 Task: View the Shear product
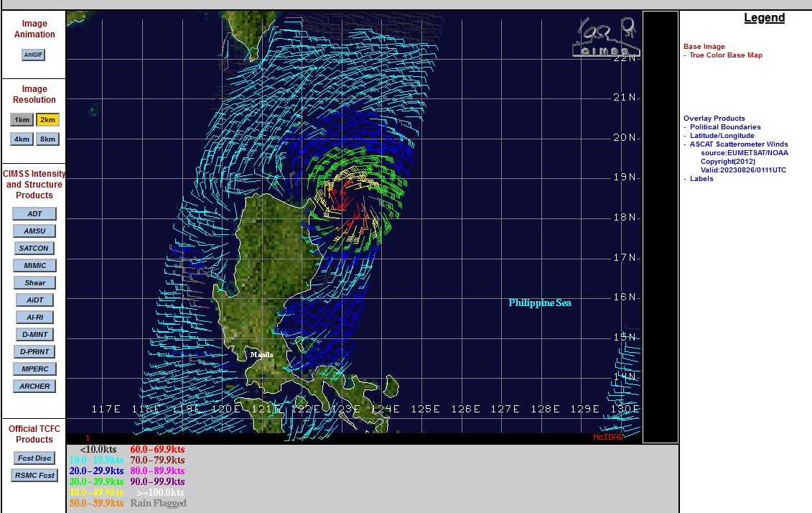pos(34,283)
